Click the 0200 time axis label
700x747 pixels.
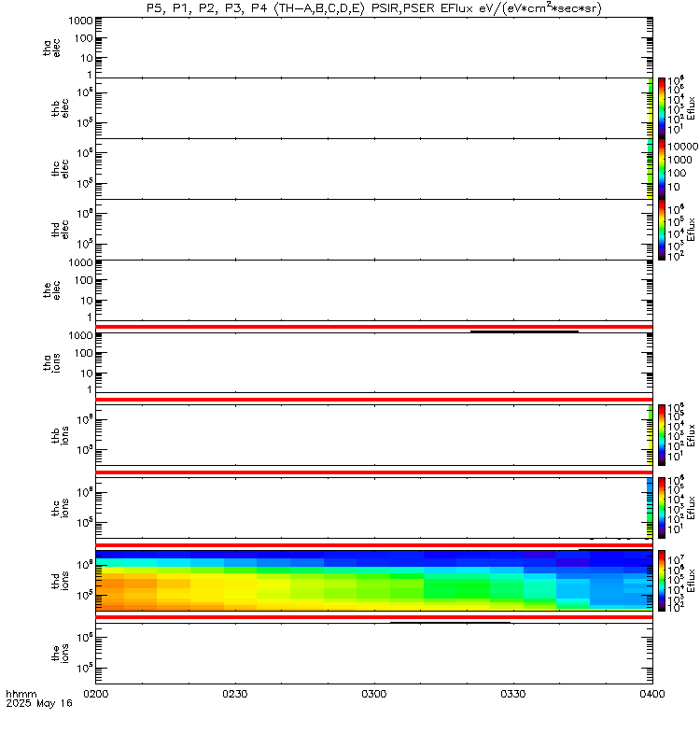[x=96, y=694]
